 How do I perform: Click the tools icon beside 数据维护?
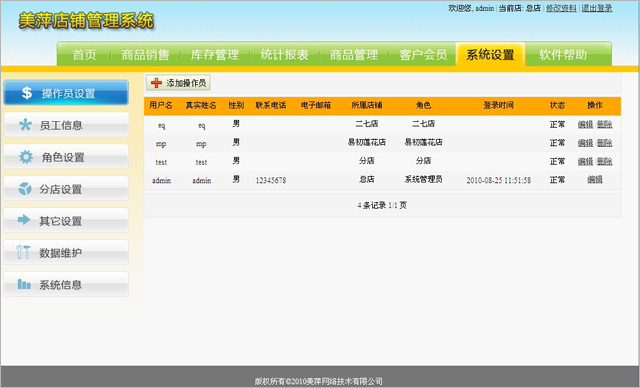23,252
